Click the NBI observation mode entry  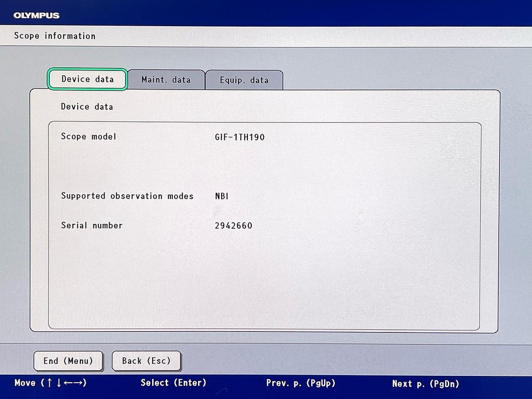221,196
